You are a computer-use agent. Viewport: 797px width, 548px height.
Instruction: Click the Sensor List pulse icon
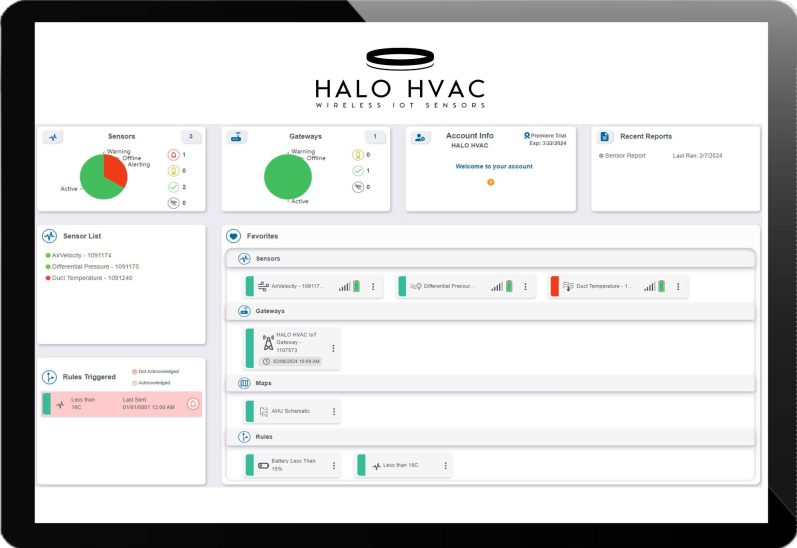tap(49, 236)
